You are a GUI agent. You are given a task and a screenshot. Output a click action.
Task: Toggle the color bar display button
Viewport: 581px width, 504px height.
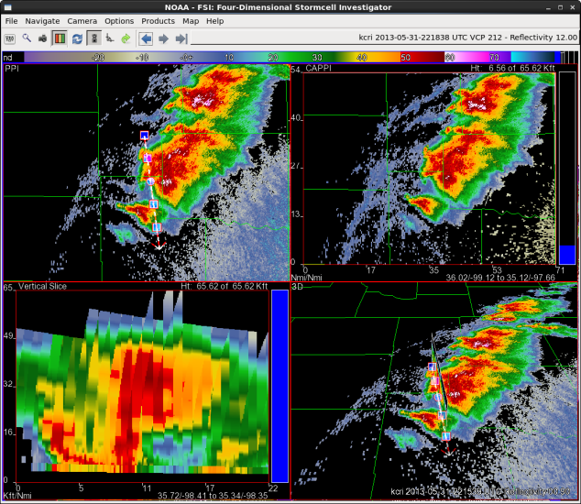click(x=59, y=38)
